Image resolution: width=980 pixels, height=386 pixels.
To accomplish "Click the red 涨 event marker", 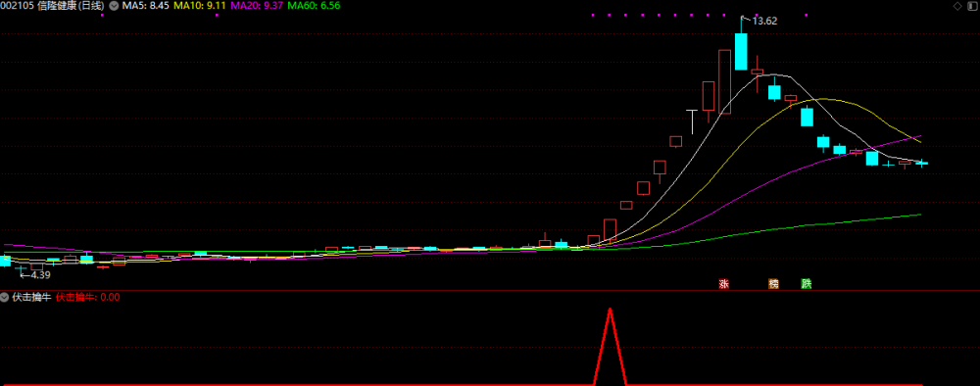I will [724, 284].
